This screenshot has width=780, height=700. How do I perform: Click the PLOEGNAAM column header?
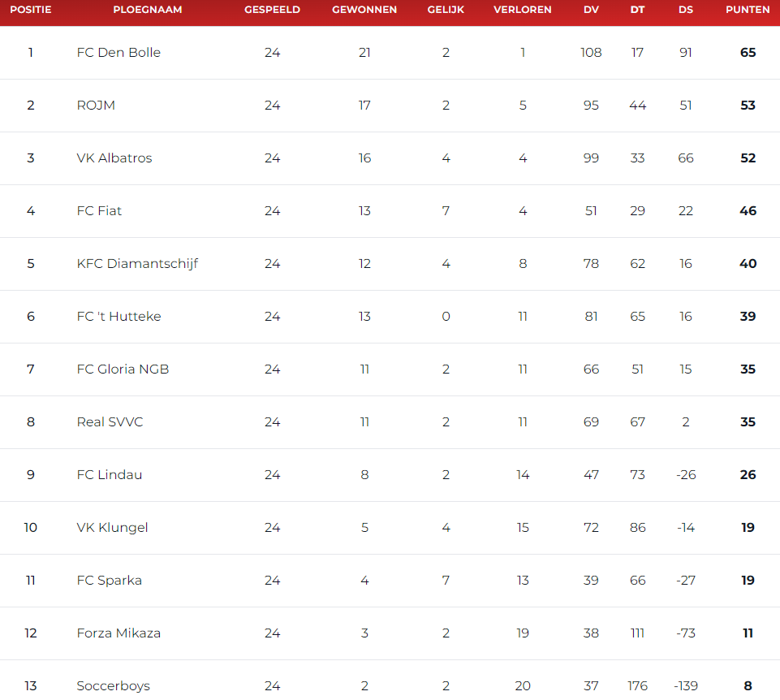point(147,10)
